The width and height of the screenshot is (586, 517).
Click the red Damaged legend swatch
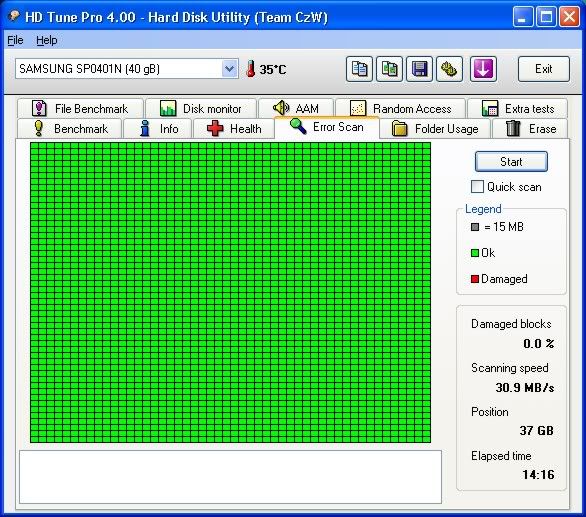[x=475, y=279]
